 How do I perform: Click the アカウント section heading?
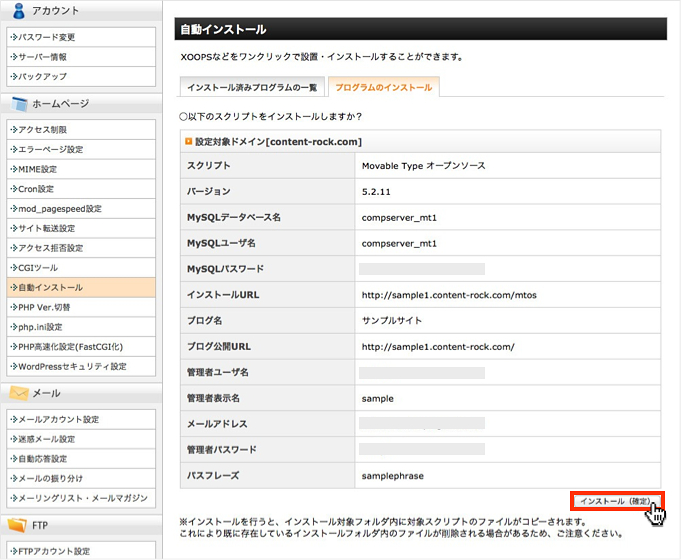coord(56,11)
